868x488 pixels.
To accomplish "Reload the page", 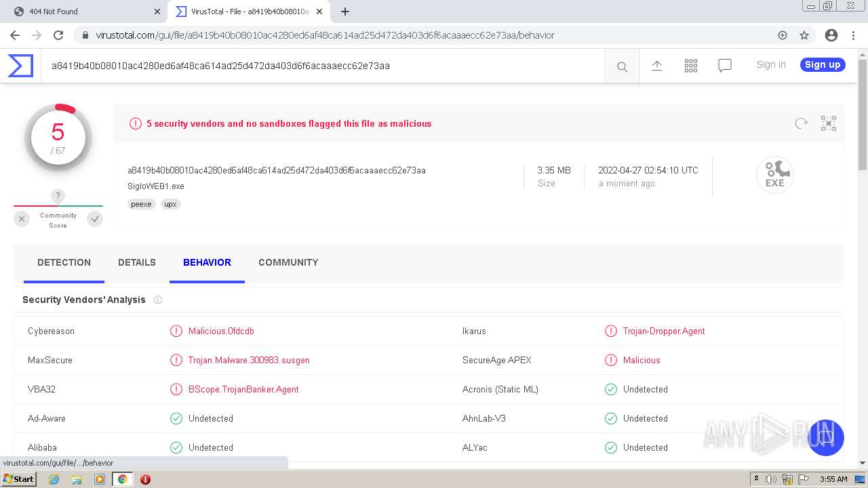I will (58, 35).
